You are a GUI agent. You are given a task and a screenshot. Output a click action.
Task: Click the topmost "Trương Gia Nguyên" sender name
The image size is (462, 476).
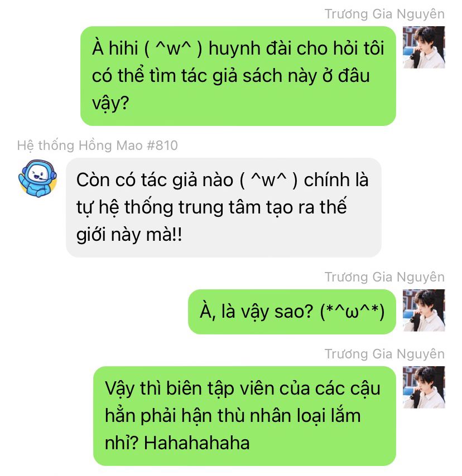tap(384, 14)
